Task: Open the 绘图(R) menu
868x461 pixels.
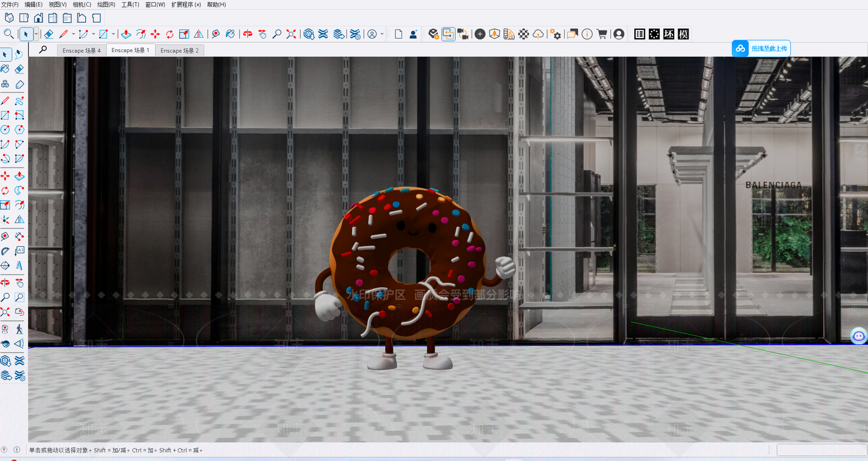Action: [x=106, y=4]
